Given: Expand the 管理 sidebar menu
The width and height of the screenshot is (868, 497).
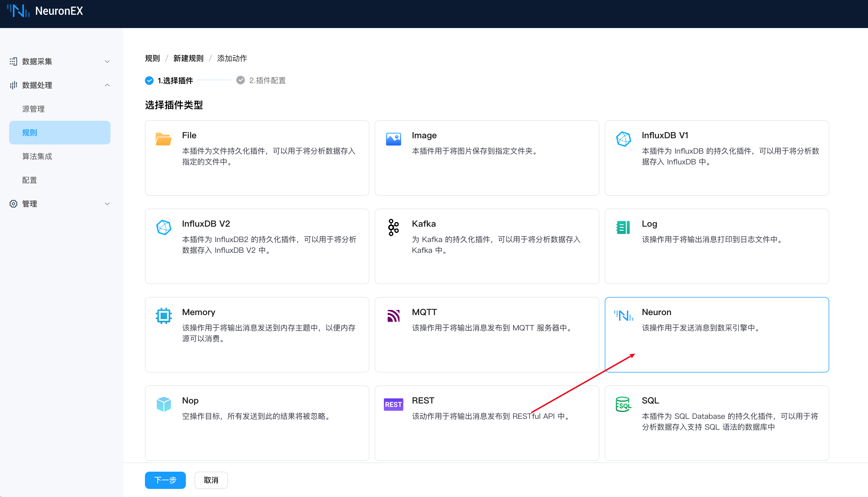Looking at the screenshot, I should pyautogui.click(x=60, y=204).
